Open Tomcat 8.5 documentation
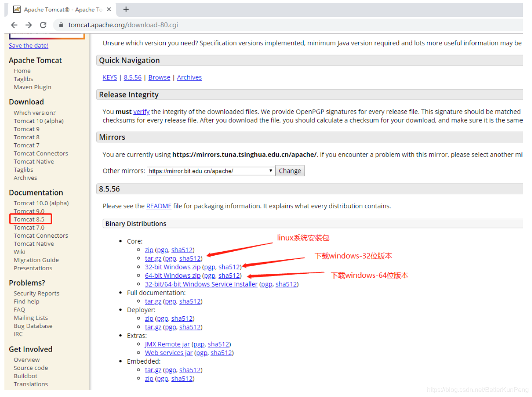532x397 pixels. tap(29, 220)
